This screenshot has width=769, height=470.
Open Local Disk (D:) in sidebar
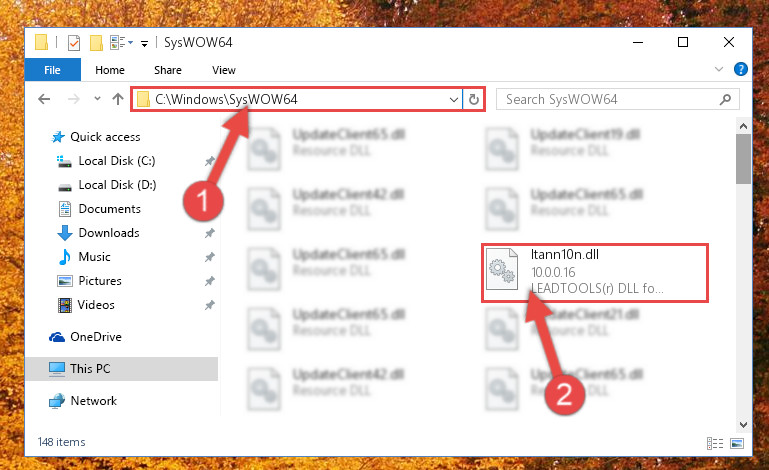click(x=117, y=185)
